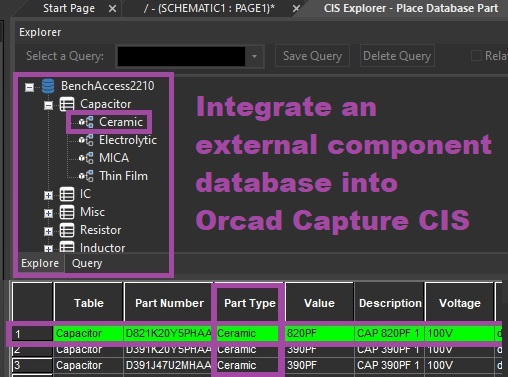
Task: Click the Misc table icon
Action: pyautogui.click(x=67, y=212)
